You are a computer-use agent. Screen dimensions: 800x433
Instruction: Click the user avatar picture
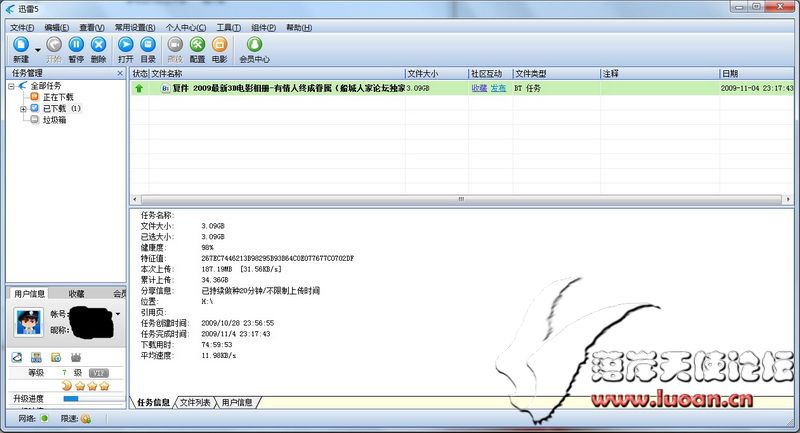pos(29,322)
